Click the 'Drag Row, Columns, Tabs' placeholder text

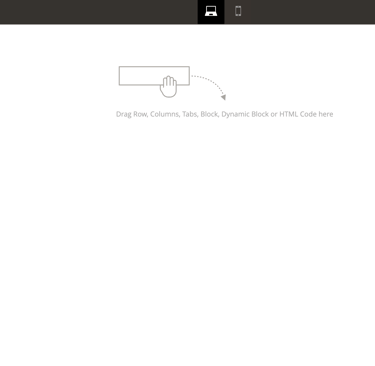point(224,114)
